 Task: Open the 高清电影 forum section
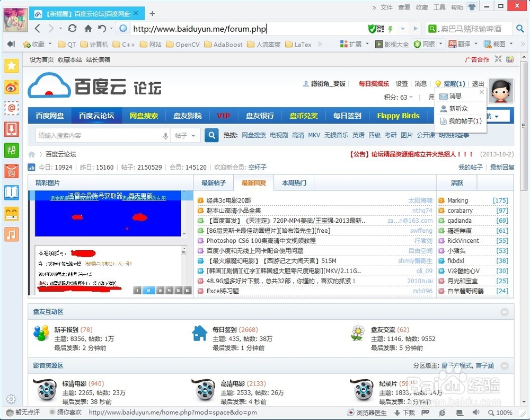pos(233,383)
